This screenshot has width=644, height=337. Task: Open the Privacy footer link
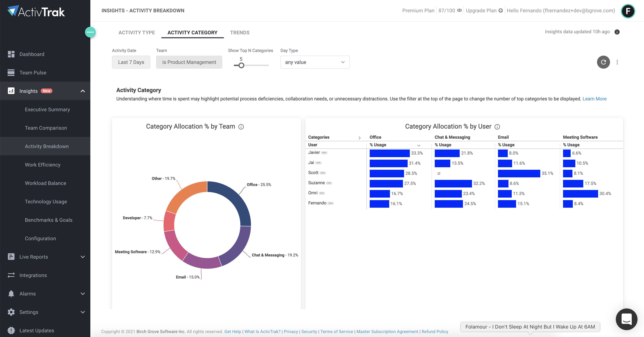click(291, 332)
